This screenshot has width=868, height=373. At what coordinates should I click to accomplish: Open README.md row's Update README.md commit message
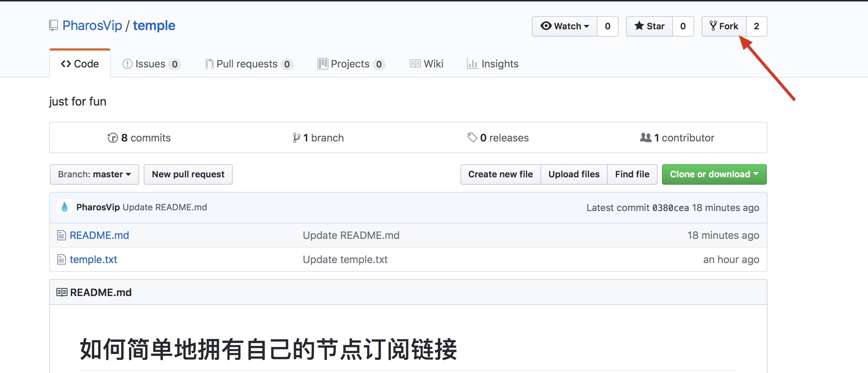point(351,235)
